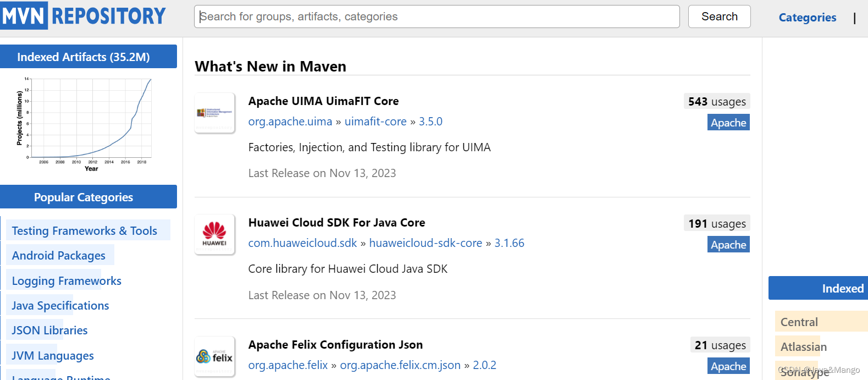Click 'Factories, Injection, and Testing library for UIMA'

(x=369, y=147)
